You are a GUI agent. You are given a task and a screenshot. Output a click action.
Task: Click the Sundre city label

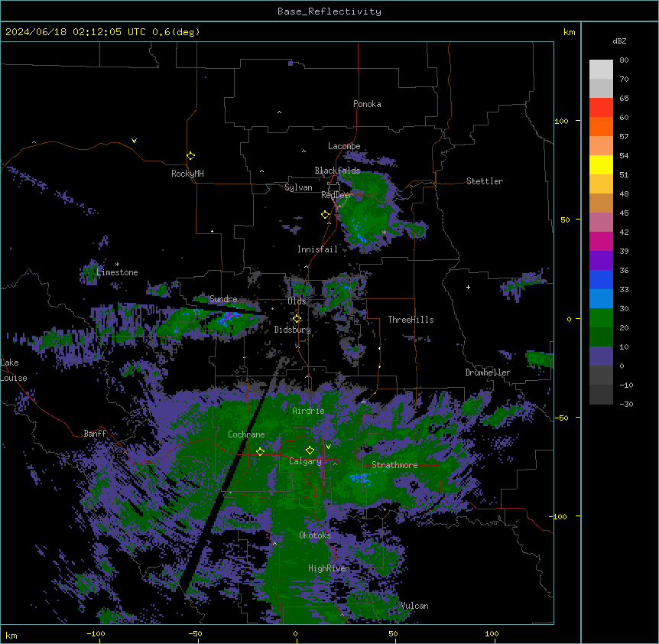[223, 299]
